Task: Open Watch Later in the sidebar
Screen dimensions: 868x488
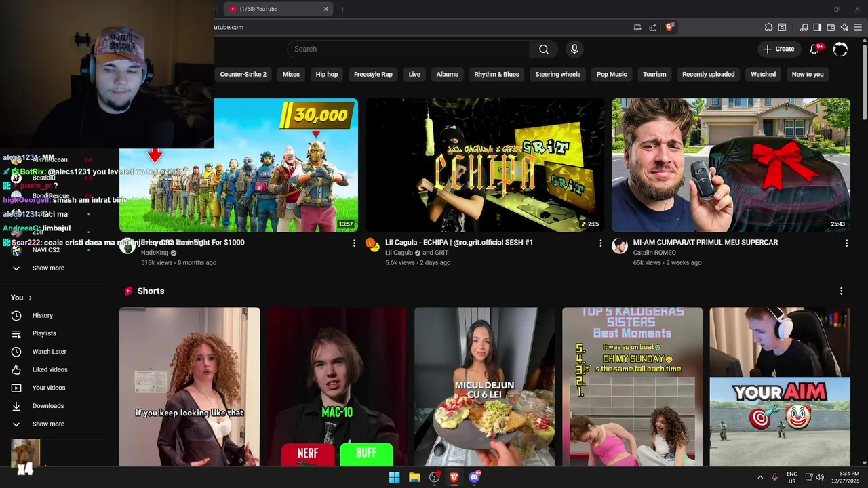Action: pos(49,352)
